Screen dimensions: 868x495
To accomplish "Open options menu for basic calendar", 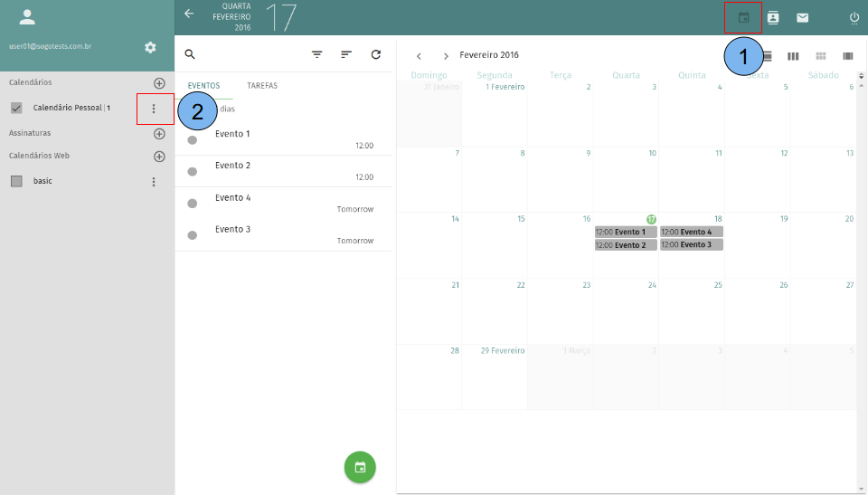I will (154, 182).
